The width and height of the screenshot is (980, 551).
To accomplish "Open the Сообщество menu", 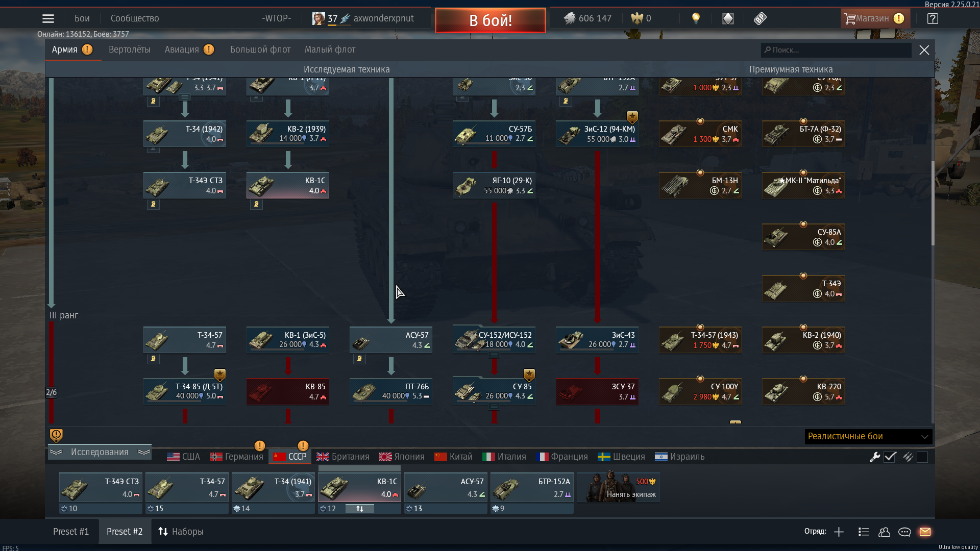I will point(135,18).
